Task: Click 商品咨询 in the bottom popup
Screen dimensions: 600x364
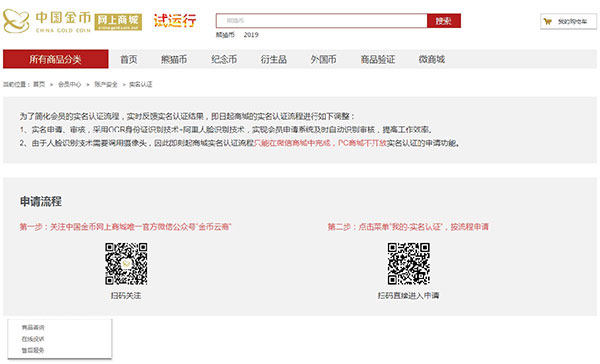Action: pyautogui.click(x=33, y=328)
